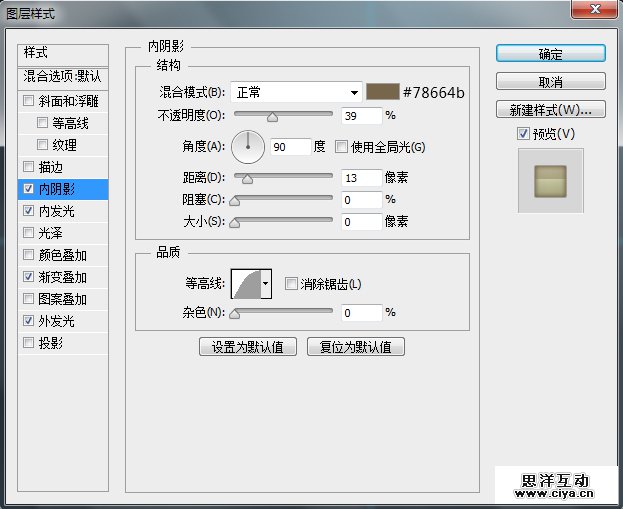The width and height of the screenshot is (623, 509).
Task: Click the 确定 button
Action: pos(550,54)
